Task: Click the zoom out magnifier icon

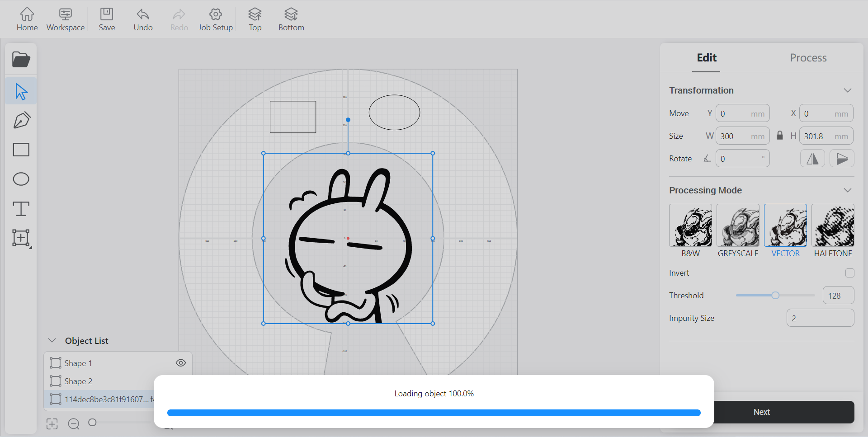Action: coord(74,423)
